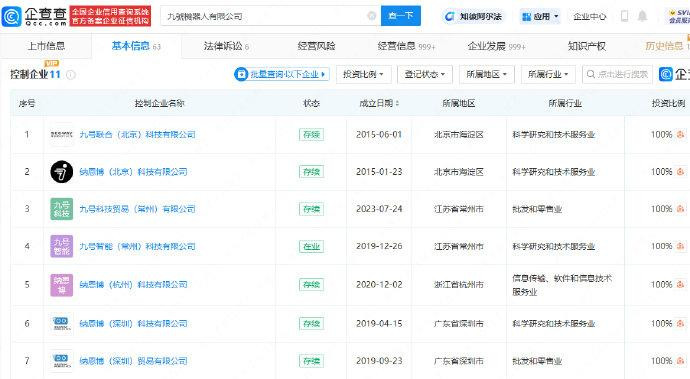Viewport: 690px width, 379px height.
Task: Expand the 投资比例 filter dropdown
Action: (363, 74)
